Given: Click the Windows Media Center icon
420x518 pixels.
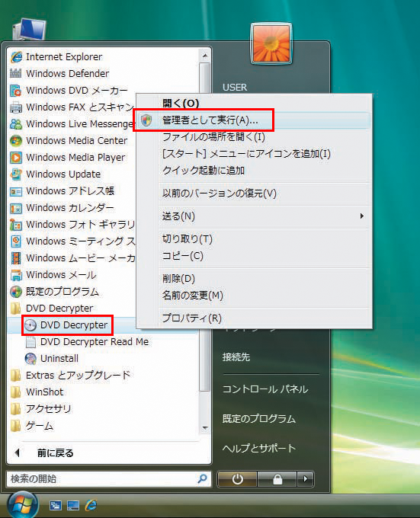Looking at the screenshot, I should [x=16, y=141].
